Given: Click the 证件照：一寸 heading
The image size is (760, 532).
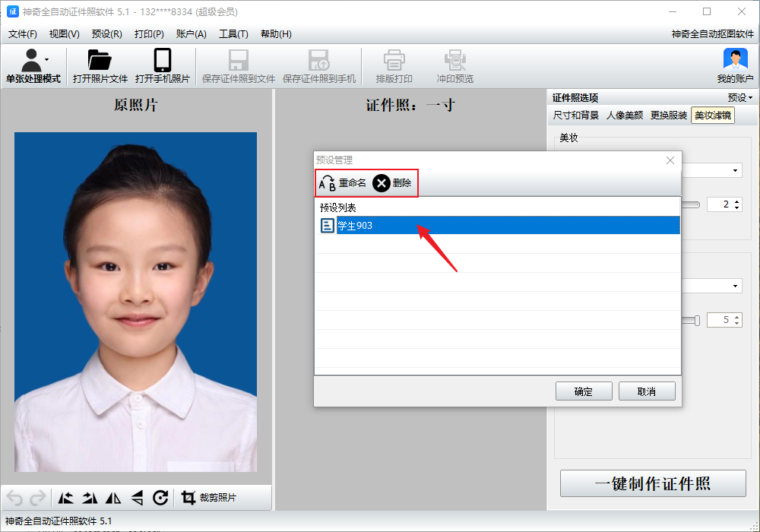Looking at the screenshot, I should coord(410,105).
